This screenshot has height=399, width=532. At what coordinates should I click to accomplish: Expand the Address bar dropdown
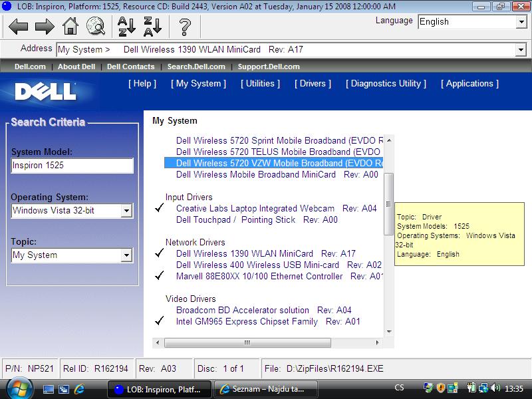(x=521, y=50)
